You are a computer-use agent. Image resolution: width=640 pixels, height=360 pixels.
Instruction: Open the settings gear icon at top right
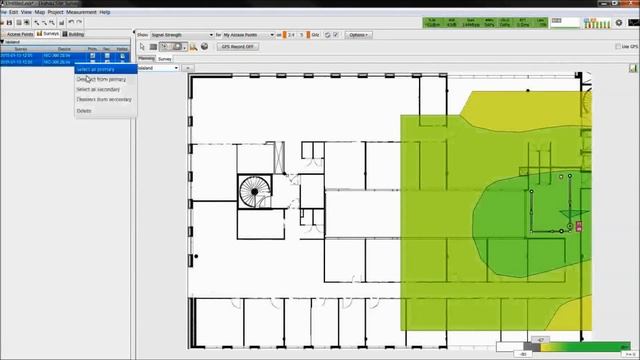(619, 23)
